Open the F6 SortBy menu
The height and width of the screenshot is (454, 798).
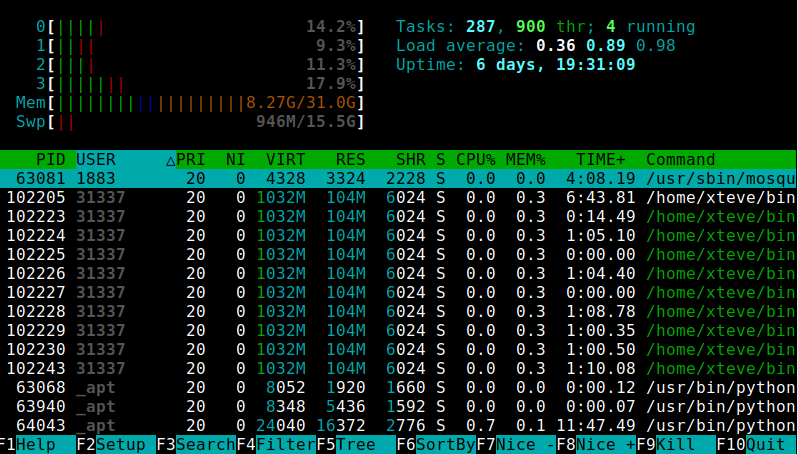pyautogui.click(x=436, y=444)
